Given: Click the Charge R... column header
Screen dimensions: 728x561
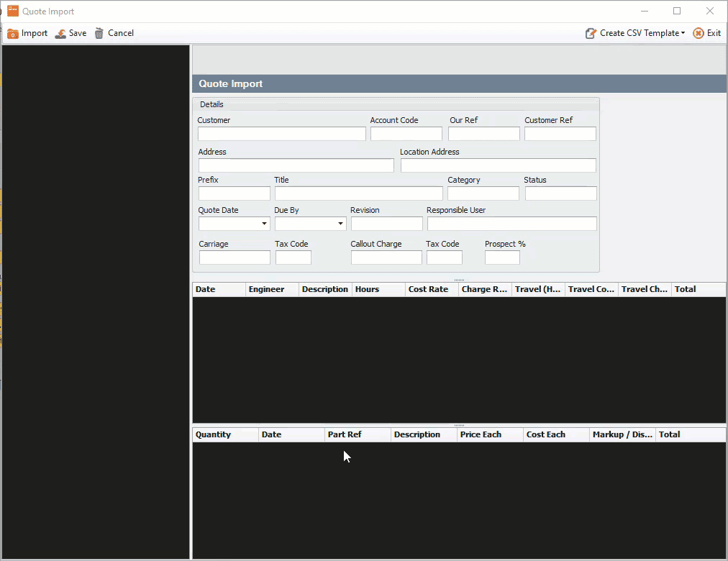Looking at the screenshot, I should 485,289.
